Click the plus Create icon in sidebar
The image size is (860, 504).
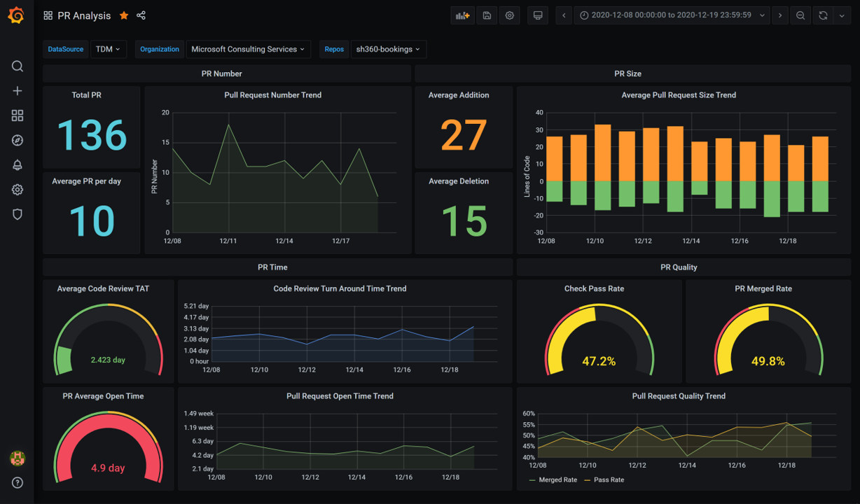[18, 91]
